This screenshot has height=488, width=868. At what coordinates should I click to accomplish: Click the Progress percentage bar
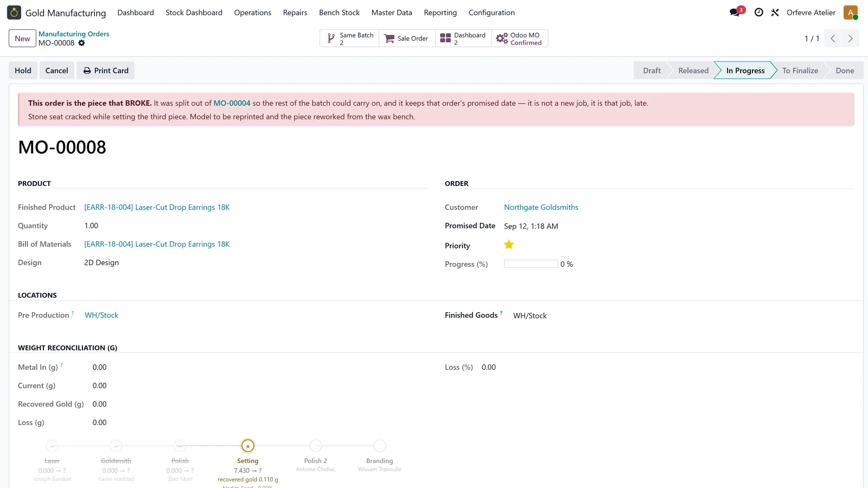[531, 264]
